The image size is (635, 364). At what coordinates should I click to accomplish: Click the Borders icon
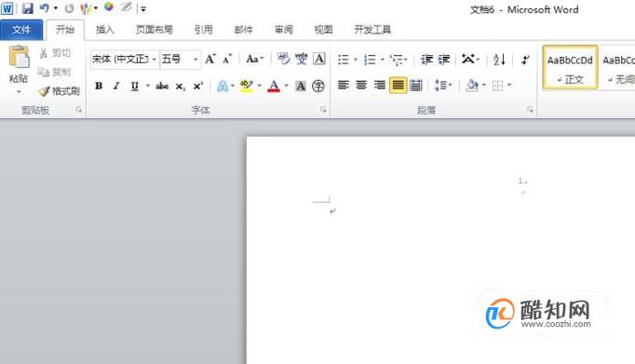(x=498, y=86)
